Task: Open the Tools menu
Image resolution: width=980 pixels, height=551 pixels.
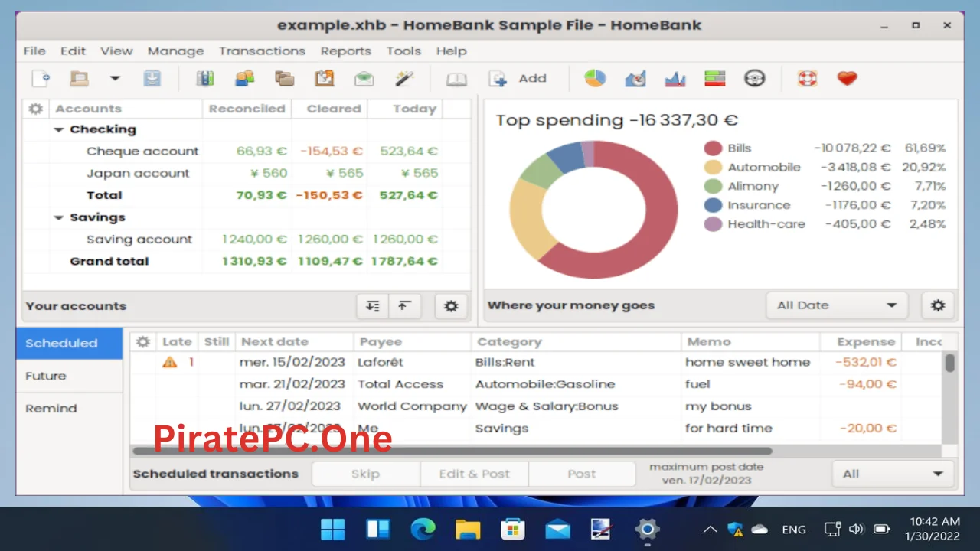Action: [x=403, y=51]
